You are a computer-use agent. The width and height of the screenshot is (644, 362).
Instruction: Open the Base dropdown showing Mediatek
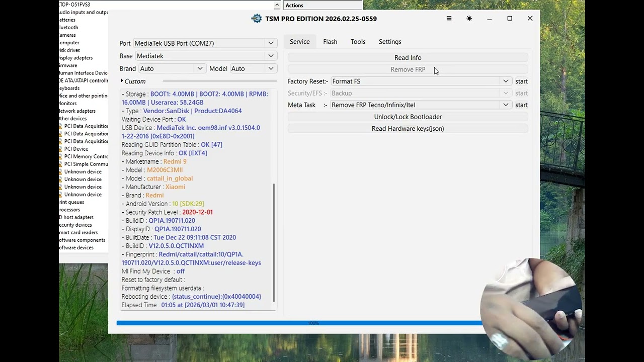tap(206, 56)
